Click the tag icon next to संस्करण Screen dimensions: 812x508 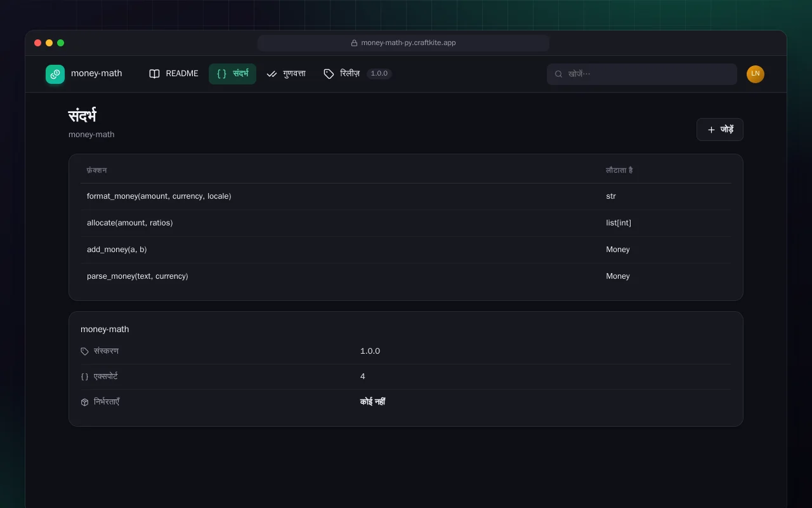(x=85, y=351)
